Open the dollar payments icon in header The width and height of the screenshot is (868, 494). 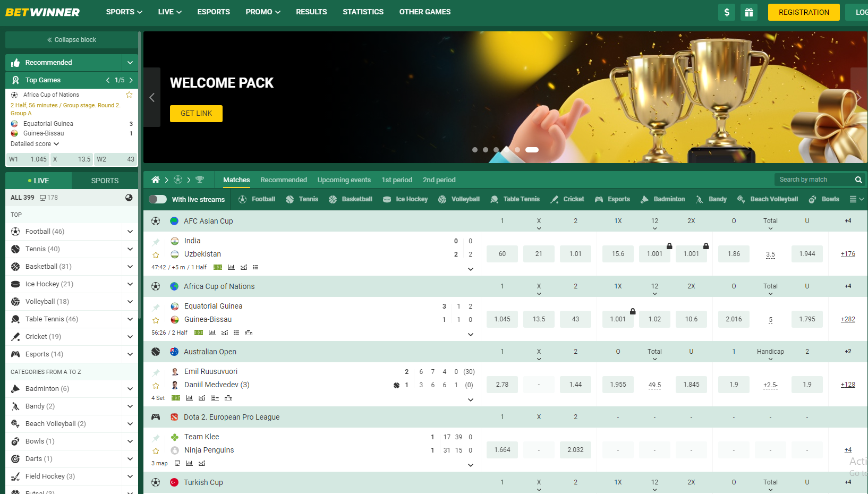[727, 12]
